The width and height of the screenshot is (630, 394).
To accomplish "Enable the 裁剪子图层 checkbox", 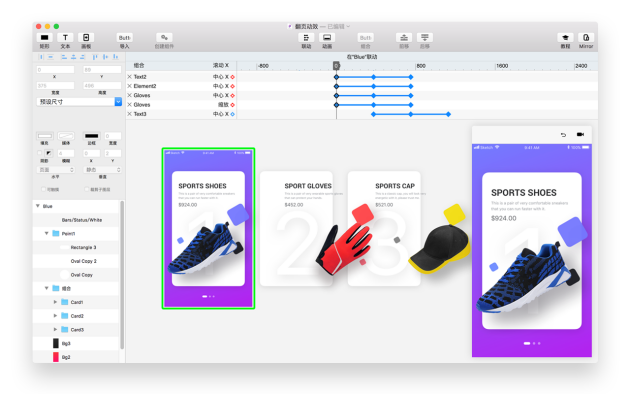I will click(x=86, y=189).
